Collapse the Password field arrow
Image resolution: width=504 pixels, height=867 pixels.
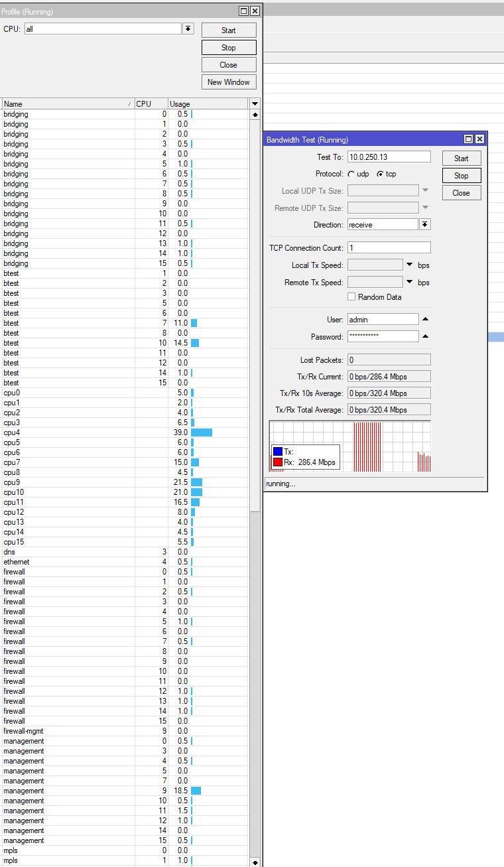(426, 337)
